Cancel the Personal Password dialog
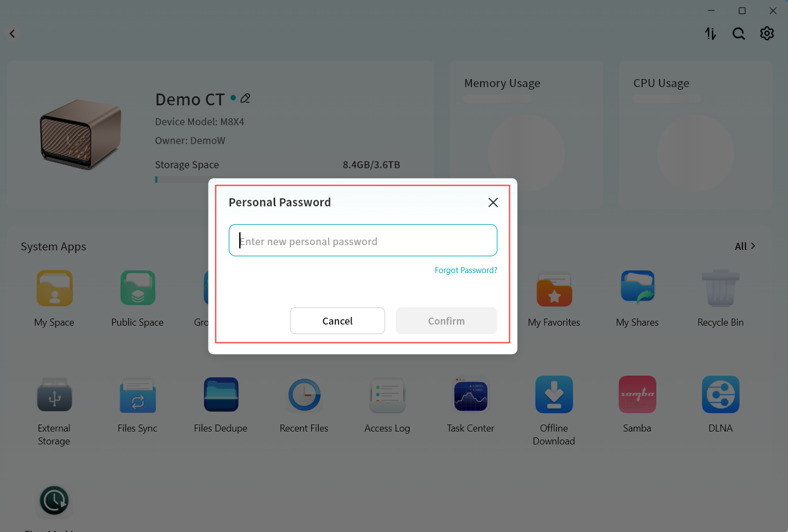788x532 pixels. [x=338, y=321]
